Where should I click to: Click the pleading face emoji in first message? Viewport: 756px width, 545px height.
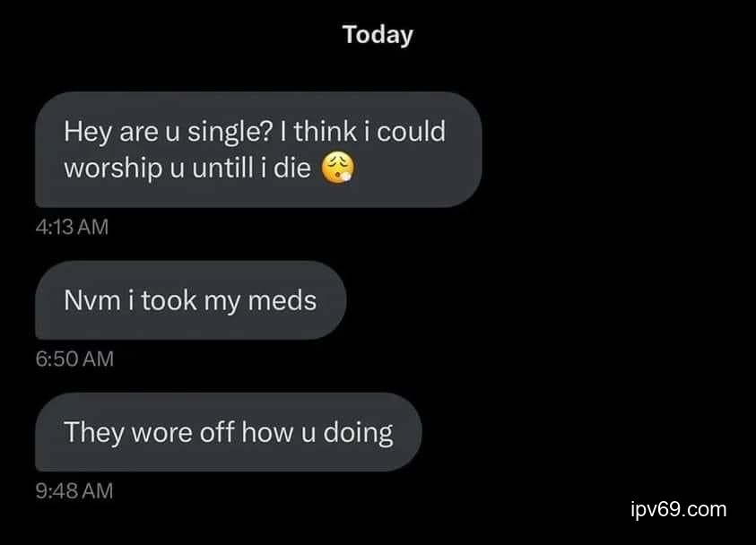coord(338,169)
